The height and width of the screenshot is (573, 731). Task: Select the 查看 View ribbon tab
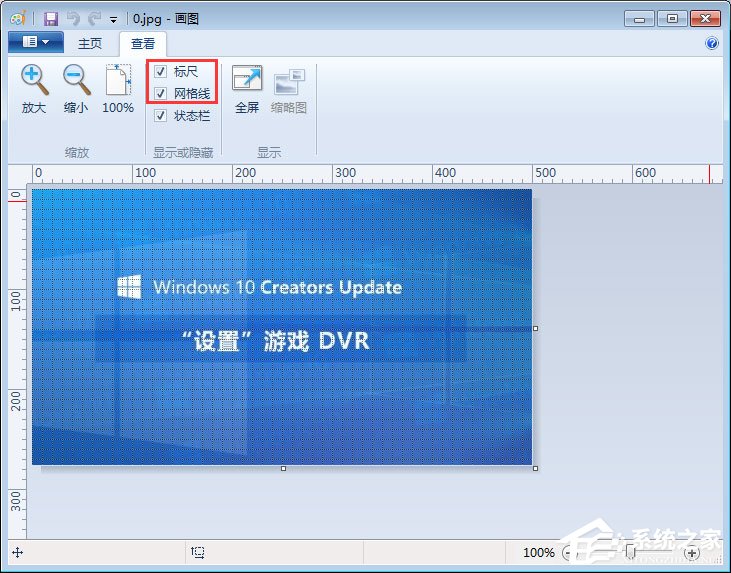(x=143, y=43)
